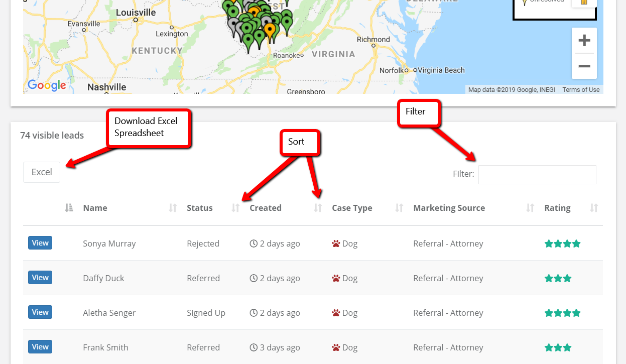
Task: Click the clock icon in Frank Smith row
Action: [x=254, y=347]
